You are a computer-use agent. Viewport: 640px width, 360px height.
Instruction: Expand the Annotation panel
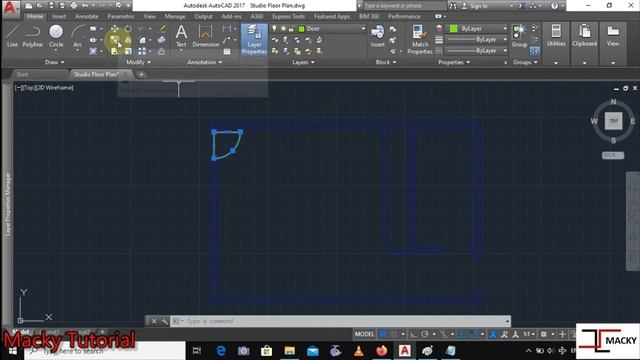coord(204,62)
